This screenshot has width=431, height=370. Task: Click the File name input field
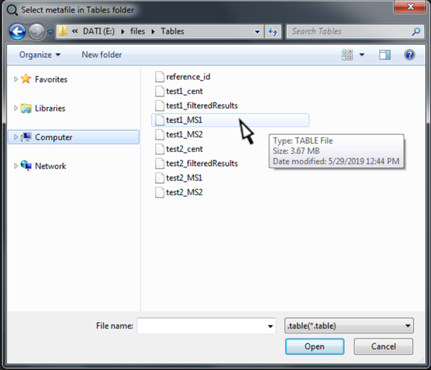(201, 326)
